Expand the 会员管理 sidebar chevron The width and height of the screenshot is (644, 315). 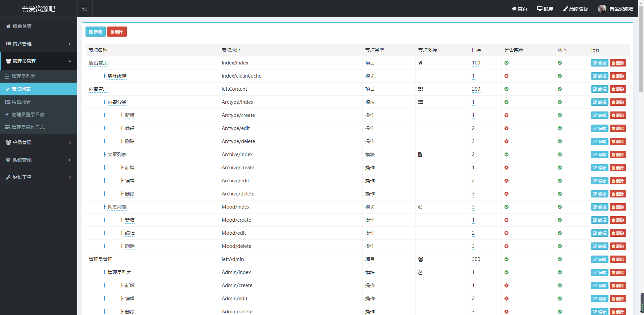point(70,142)
